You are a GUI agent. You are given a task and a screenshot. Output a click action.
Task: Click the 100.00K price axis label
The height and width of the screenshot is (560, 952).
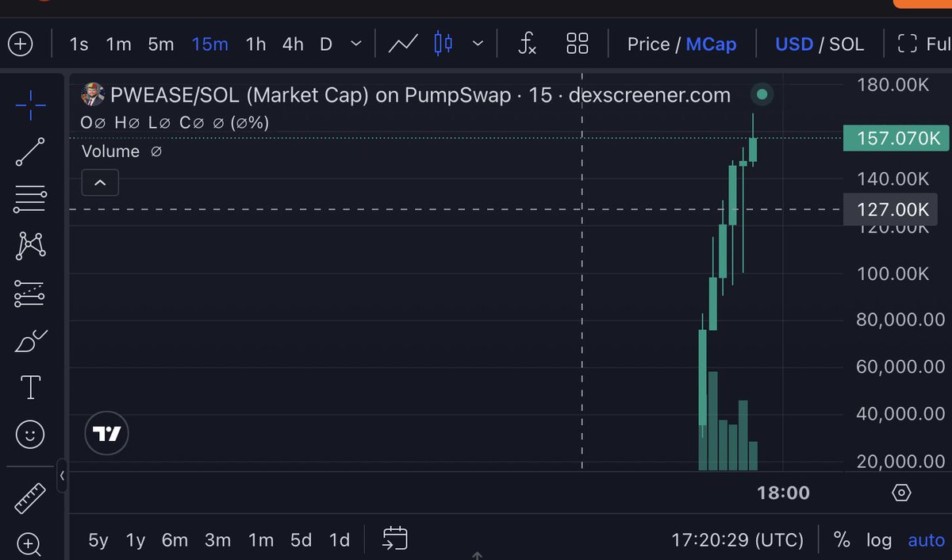(892, 274)
